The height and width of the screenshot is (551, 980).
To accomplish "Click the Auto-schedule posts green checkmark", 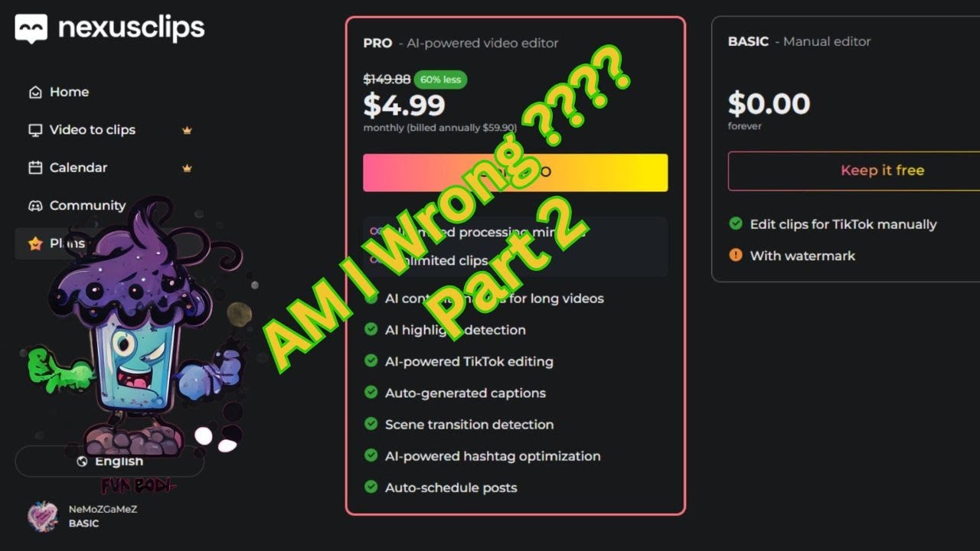I will coord(371,487).
